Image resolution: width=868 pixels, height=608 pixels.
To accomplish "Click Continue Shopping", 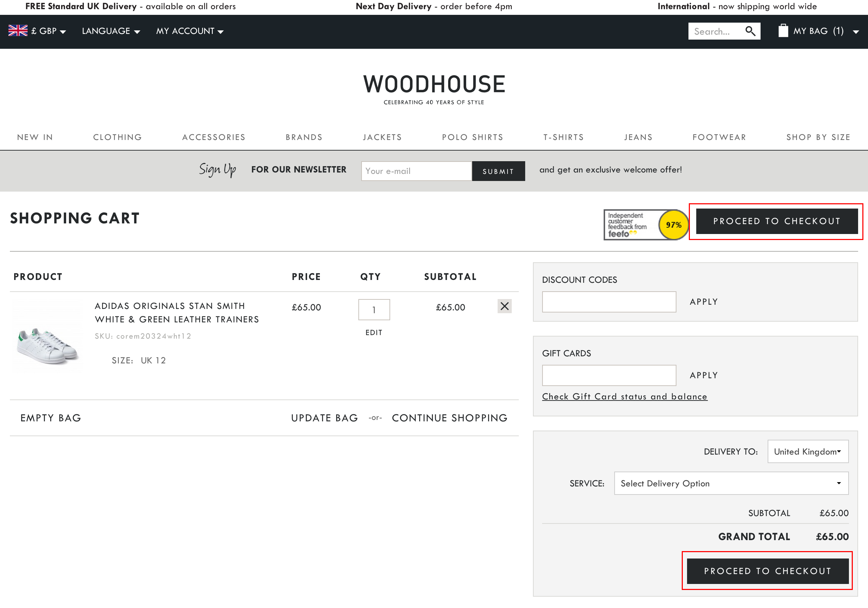I will 450,418.
